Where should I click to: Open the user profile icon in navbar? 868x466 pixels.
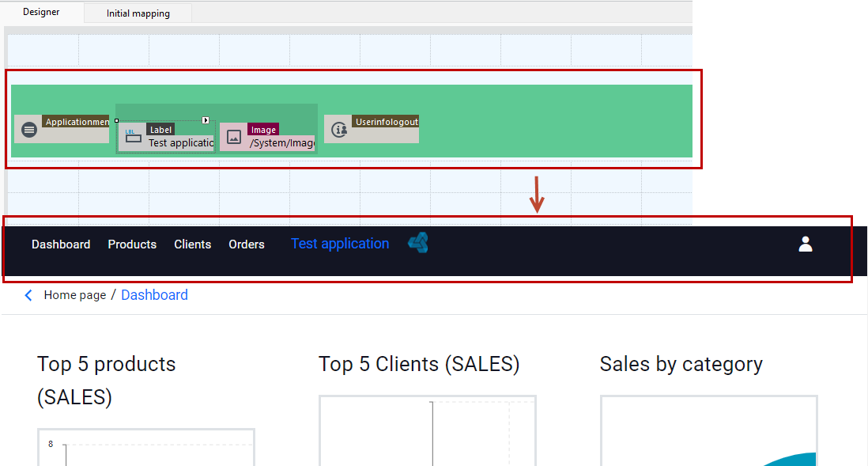point(806,244)
